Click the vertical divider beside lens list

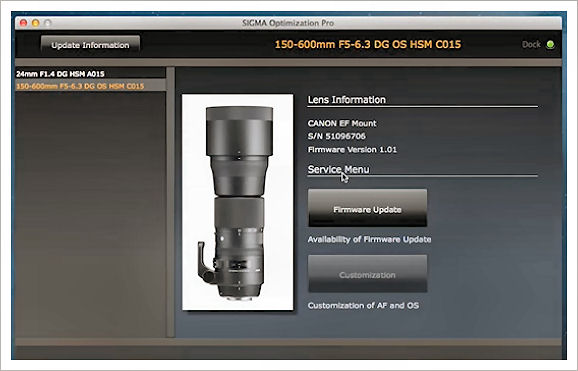pos(170,202)
